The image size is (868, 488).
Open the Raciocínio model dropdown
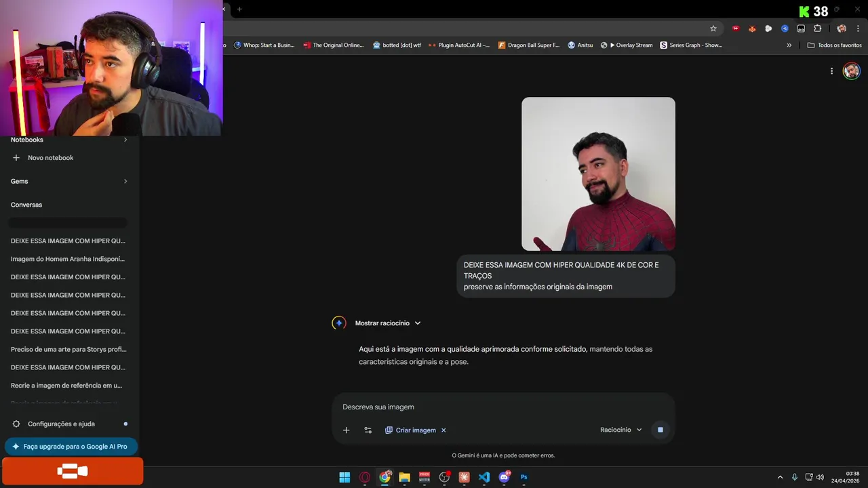point(621,430)
